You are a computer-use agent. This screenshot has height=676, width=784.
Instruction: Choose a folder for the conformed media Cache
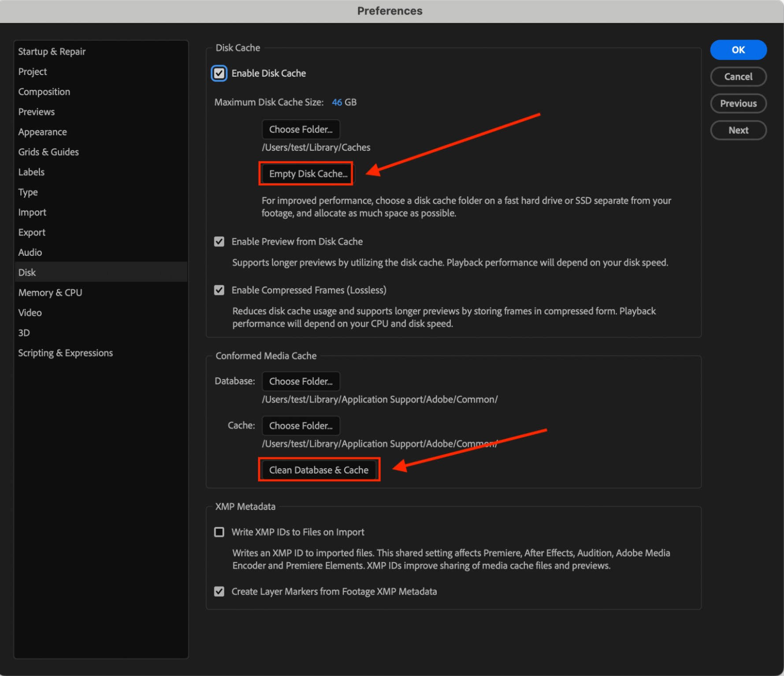click(x=301, y=425)
